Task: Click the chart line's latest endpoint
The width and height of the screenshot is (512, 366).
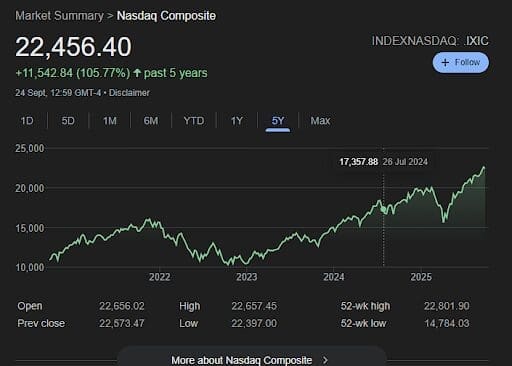Action: 484,168
